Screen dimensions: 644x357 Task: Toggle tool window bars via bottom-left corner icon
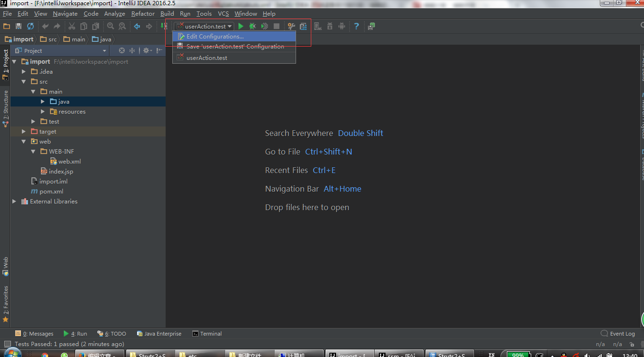[7, 344]
